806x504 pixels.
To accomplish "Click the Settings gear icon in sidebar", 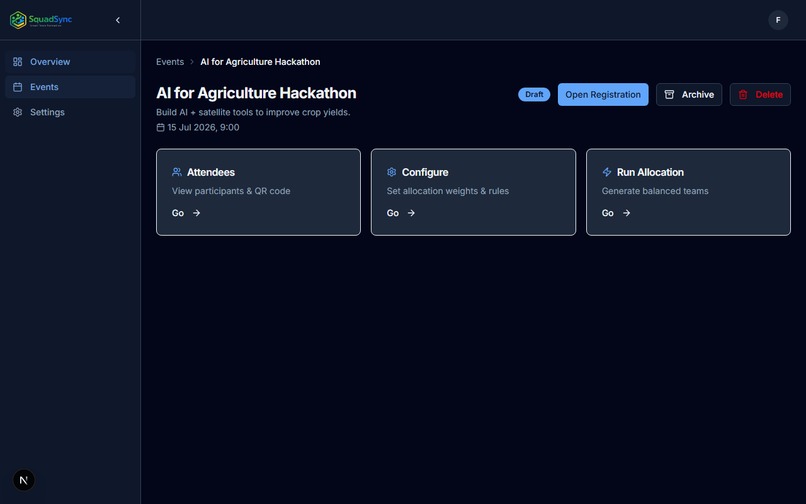I will pos(17,112).
